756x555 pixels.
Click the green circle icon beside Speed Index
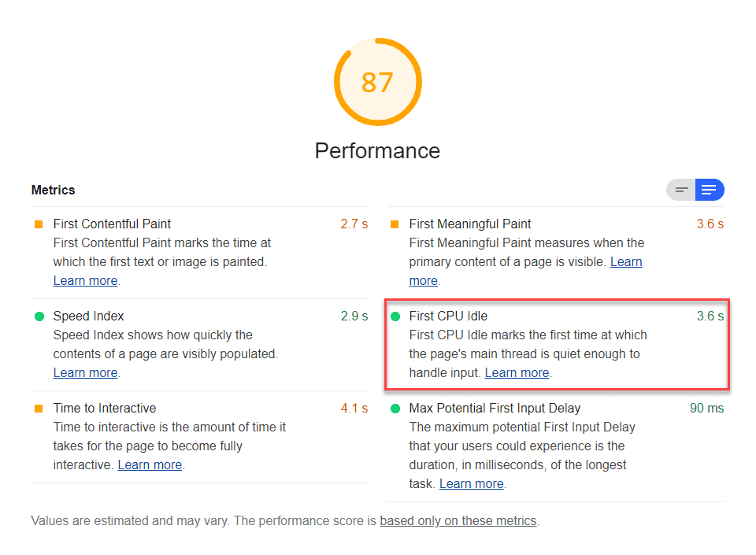point(38,316)
